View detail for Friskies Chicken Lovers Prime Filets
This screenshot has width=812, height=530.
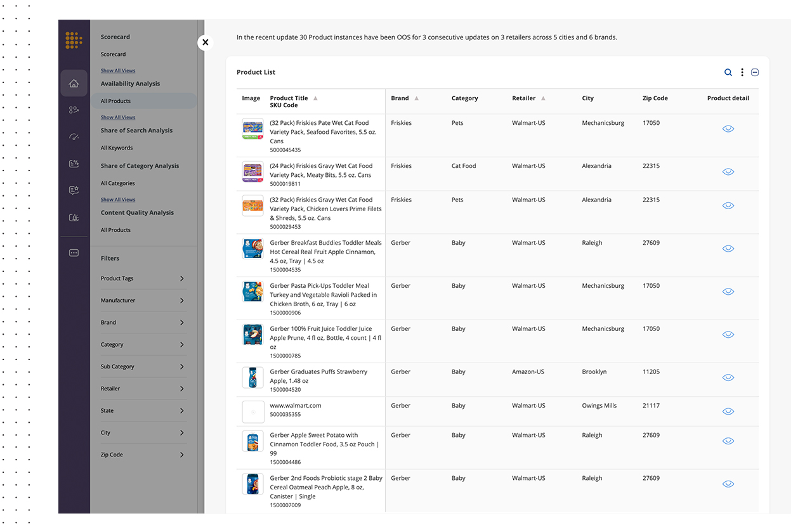[728, 205]
